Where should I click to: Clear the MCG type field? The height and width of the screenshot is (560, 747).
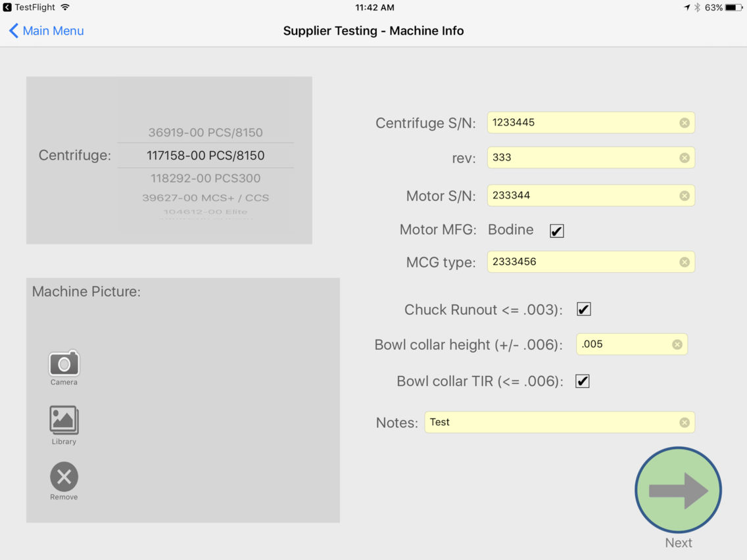[684, 262]
